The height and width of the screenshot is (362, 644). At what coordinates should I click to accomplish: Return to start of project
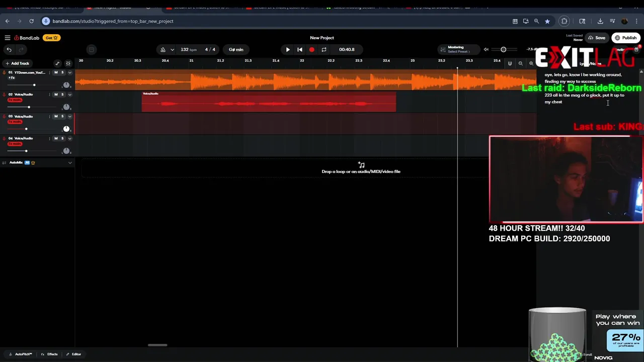coord(300,50)
